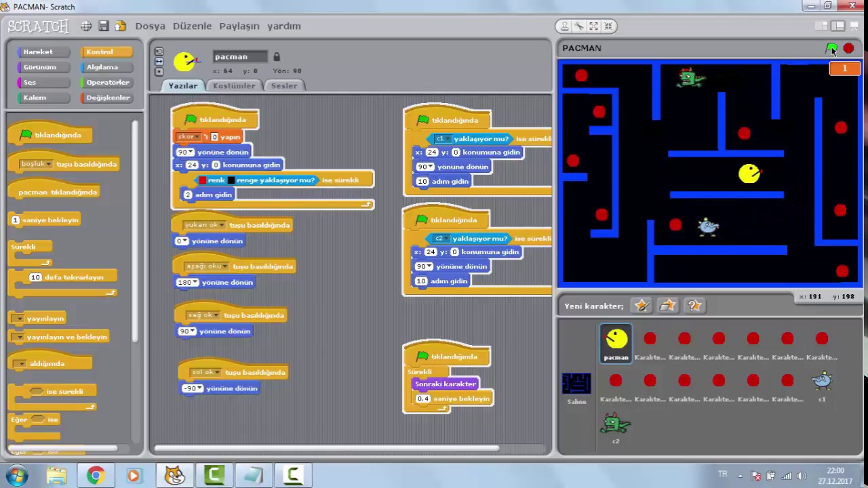The width and height of the screenshot is (868, 488).
Task: Click the black color swatch in the renk block
Action: tap(231, 180)
